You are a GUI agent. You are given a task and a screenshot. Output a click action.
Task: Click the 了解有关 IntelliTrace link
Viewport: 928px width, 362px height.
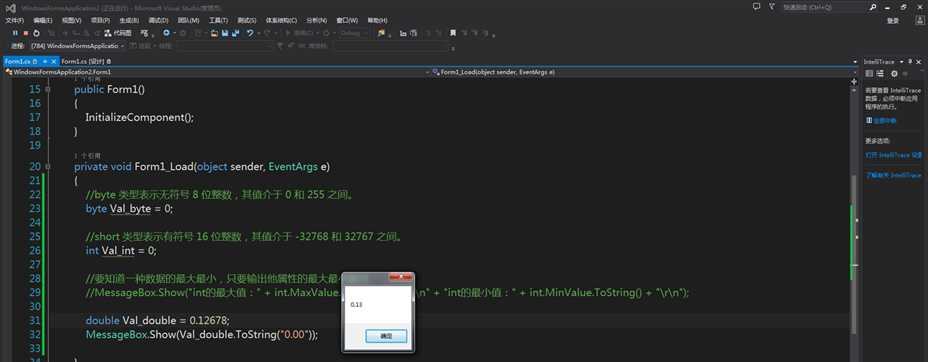[893, 176]
